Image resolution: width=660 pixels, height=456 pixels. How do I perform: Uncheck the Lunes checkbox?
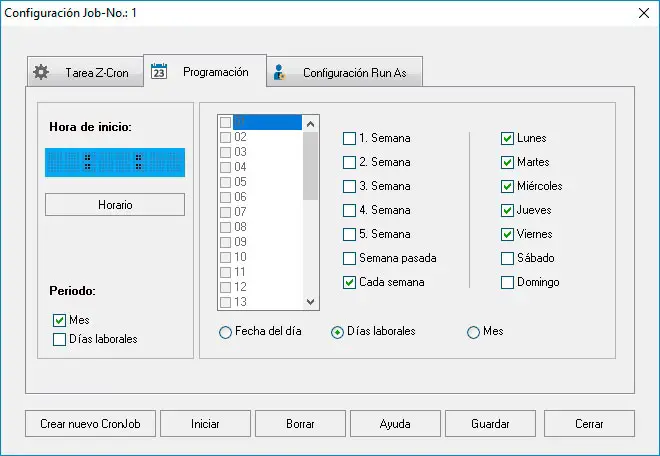click(508, 138)
